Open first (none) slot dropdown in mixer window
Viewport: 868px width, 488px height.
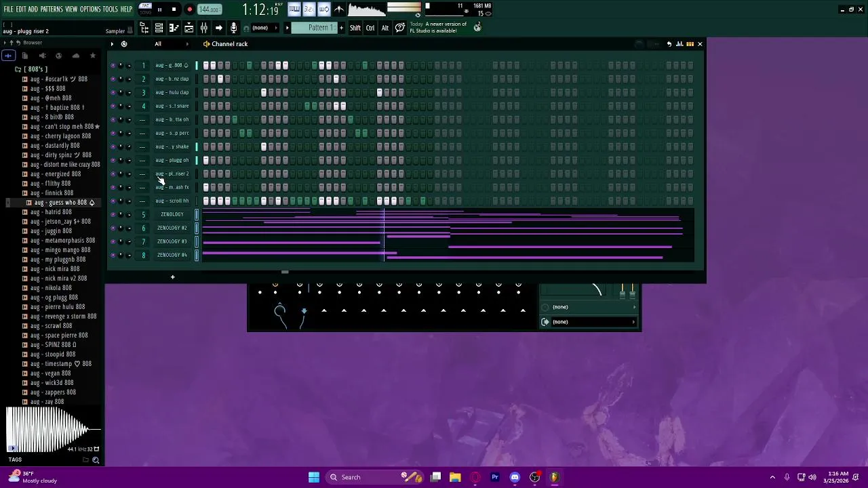click(589, 307)
